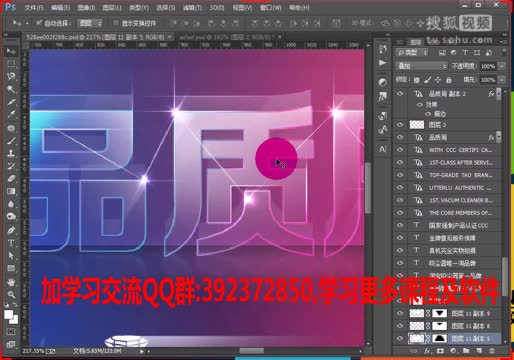This screenshot has height=360, width=514.
Task: Click the horizontal canvas scrollbar
Action: (x=252, y=351)
